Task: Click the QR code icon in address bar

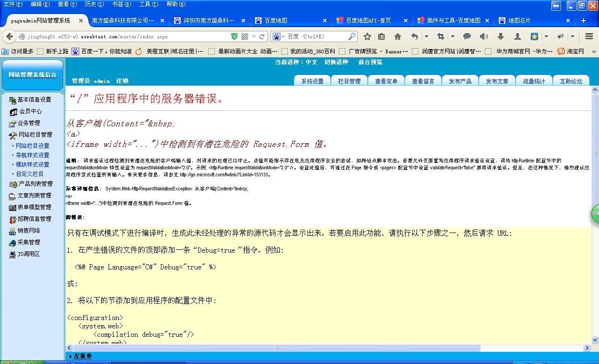Action: (244, 36)
